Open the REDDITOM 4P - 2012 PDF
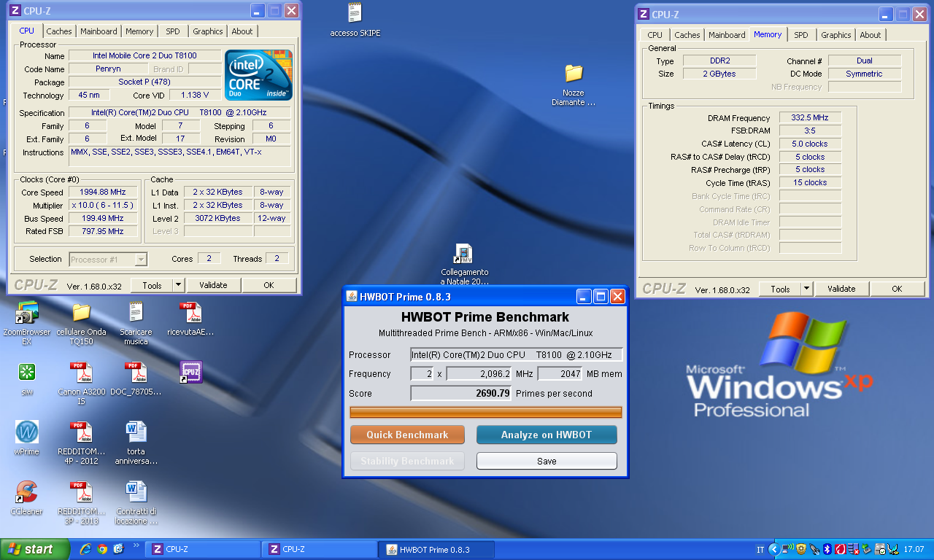This screenshot has width=934, height=560. pyautogui.click(x=81, y=432)
